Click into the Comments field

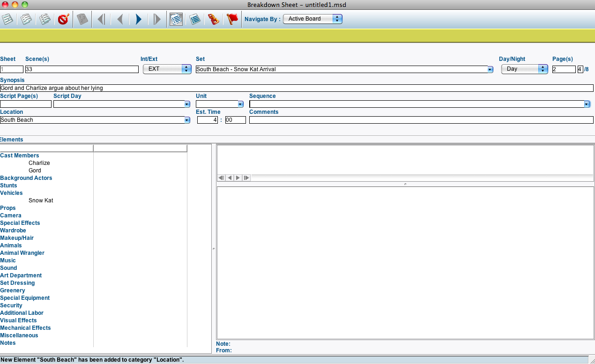coord(421,120)
